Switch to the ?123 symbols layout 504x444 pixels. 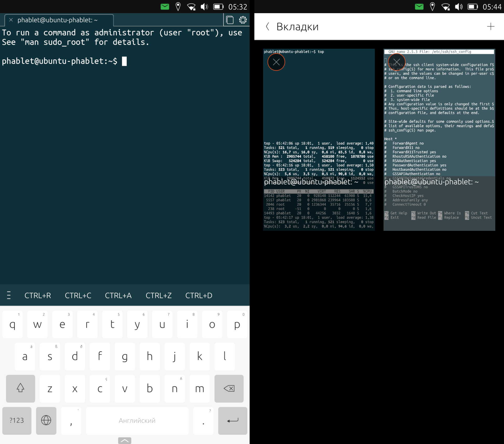click(x=17, y=421)
